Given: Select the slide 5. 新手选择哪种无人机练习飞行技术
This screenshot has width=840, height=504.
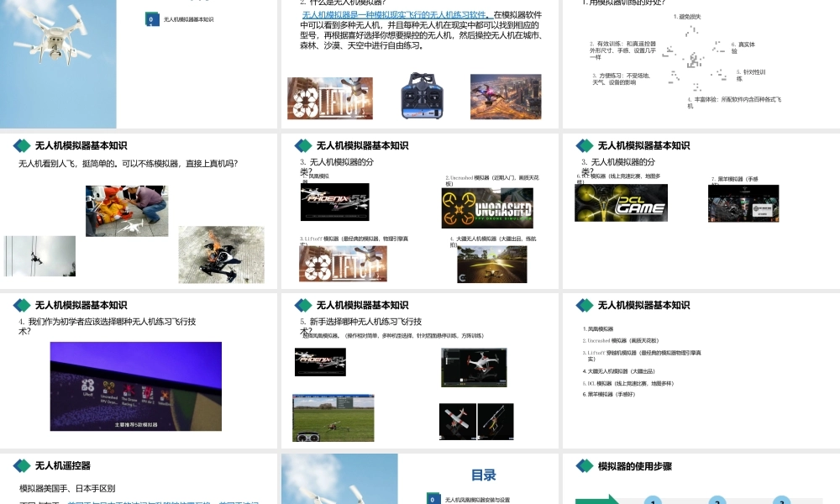Looking at the screenshot, I should [x=419, y=370].
